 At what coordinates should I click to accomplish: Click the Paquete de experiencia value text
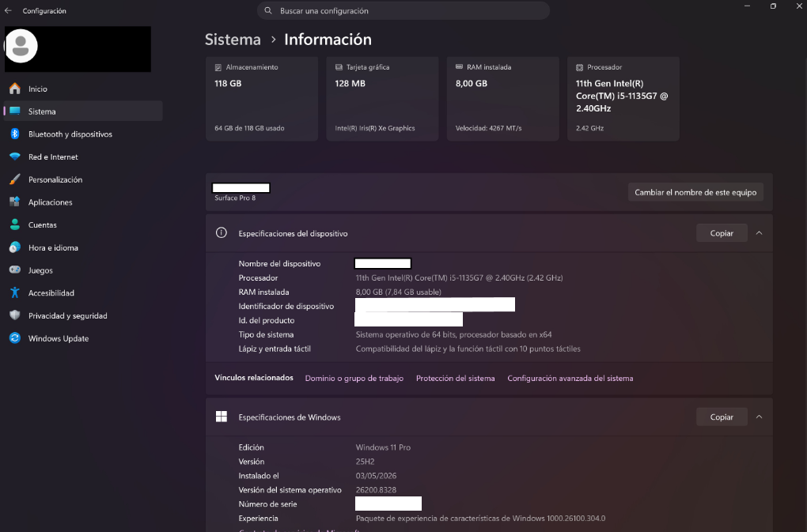(x=480, y=519)
